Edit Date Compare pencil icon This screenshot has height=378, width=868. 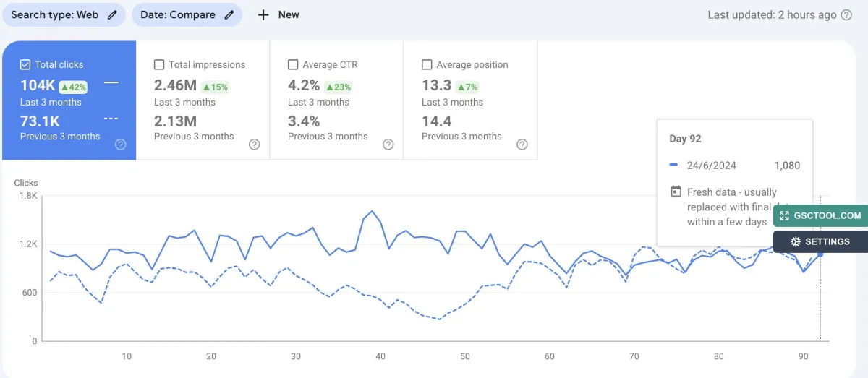pos(229,14)
